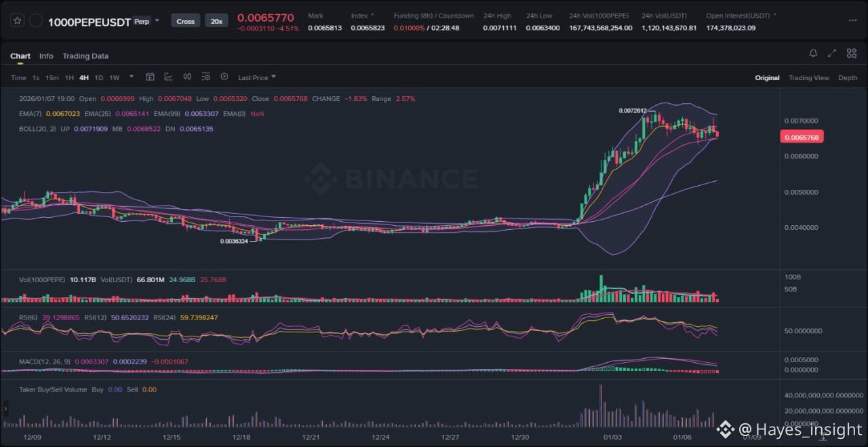Adjust the 20x leverage button
This screenshot has width=868, height=447.
click(x=216, y=21)
